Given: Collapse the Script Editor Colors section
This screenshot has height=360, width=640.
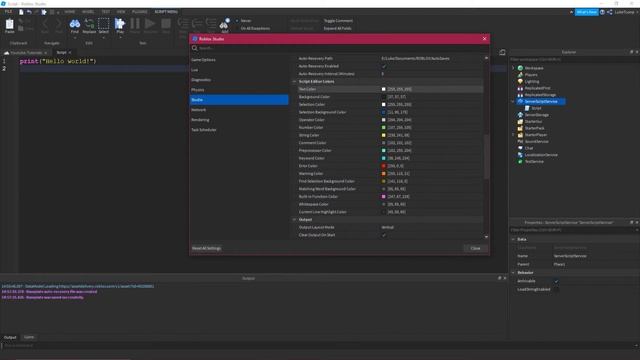Looking at the screenshot, I should pos(294,82).
